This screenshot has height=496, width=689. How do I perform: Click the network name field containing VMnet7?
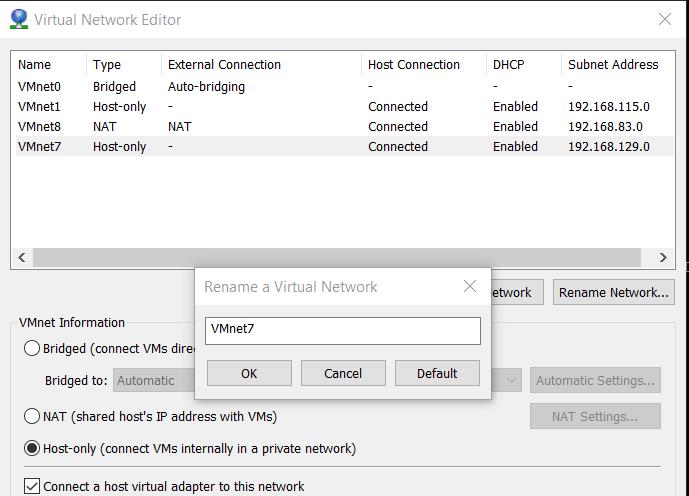[x=343, y=331]
